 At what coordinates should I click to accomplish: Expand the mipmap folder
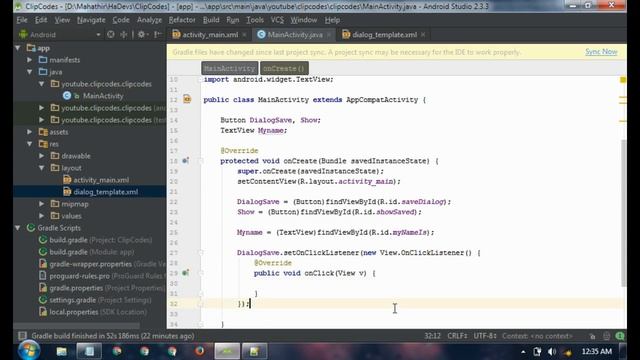42,204
